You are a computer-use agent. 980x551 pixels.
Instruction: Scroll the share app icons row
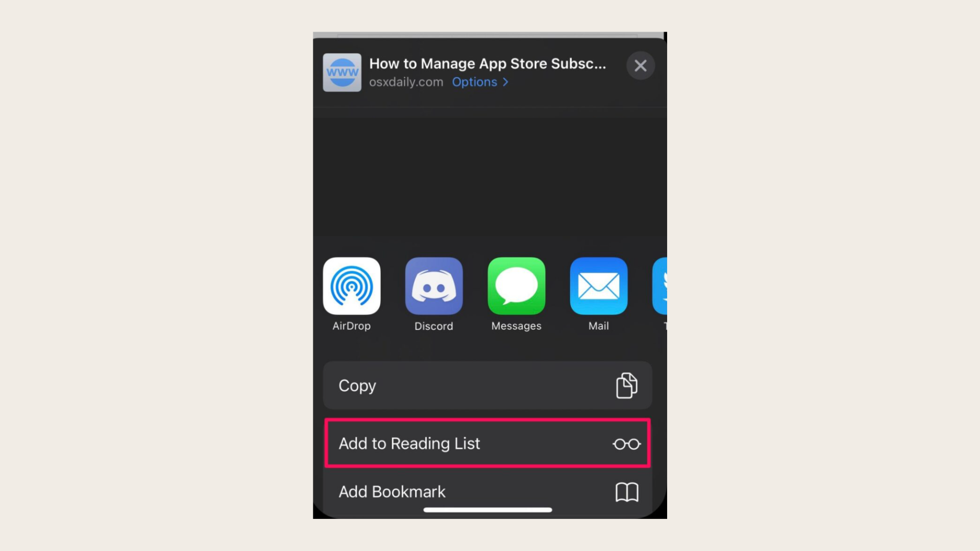tap(489, 295)
